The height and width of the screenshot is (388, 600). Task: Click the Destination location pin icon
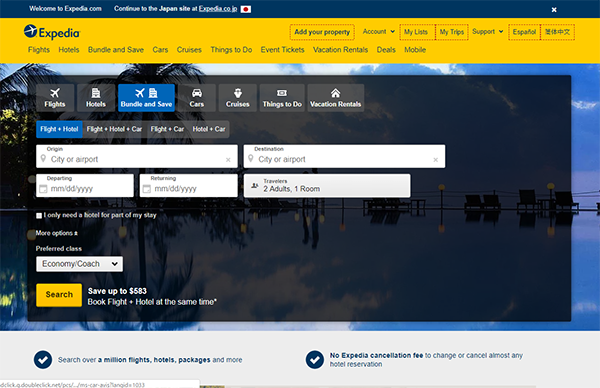click(251, 159)
